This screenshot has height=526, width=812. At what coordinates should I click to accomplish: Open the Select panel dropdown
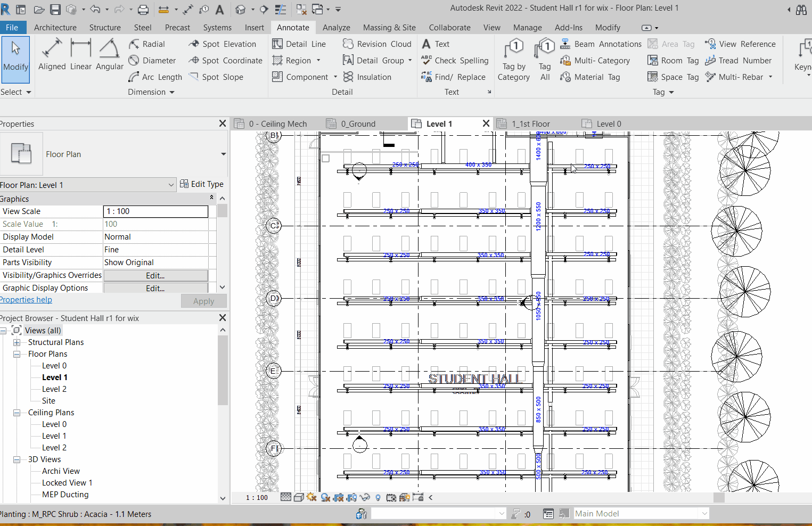tap(16, 92)
